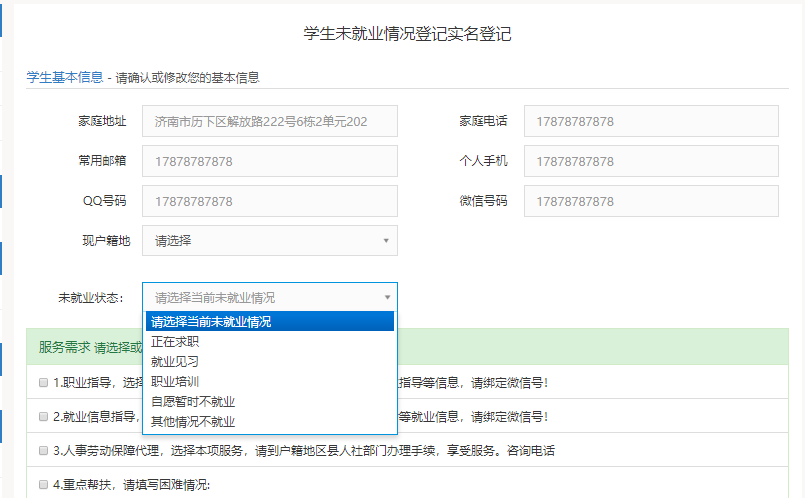Focus the 微信号码 input field

(x=650, y=201)
